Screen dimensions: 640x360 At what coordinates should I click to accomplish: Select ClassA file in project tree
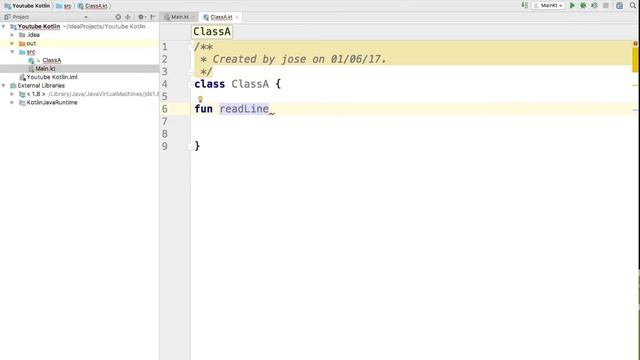coord(52,60)
